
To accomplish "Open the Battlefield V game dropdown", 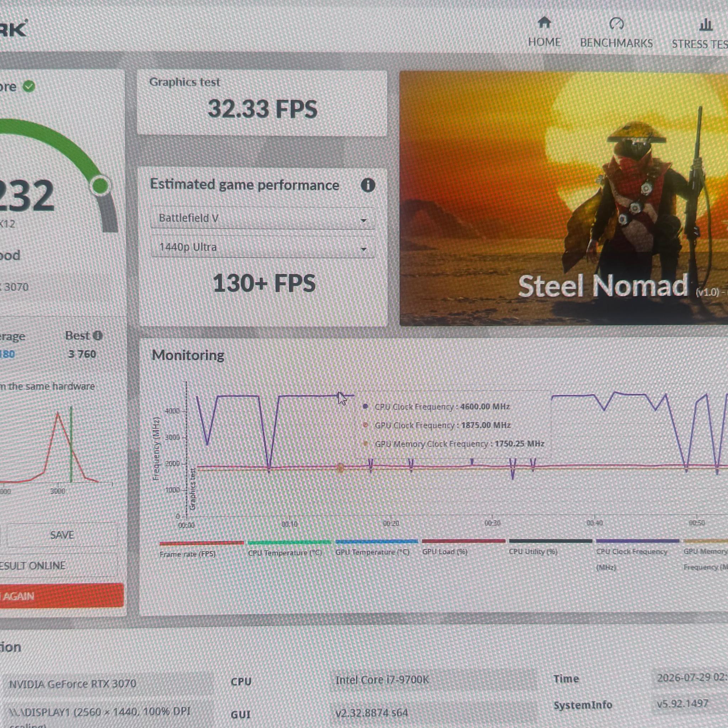I will click(263, 218).
